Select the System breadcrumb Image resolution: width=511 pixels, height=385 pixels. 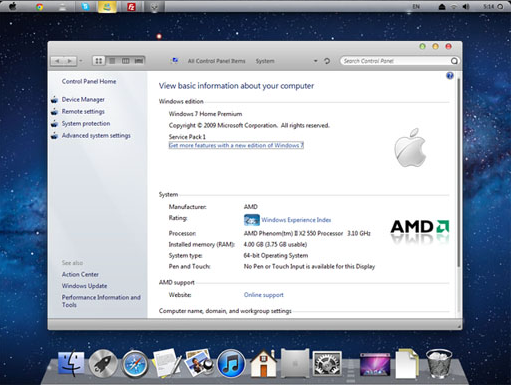(265, 61)
